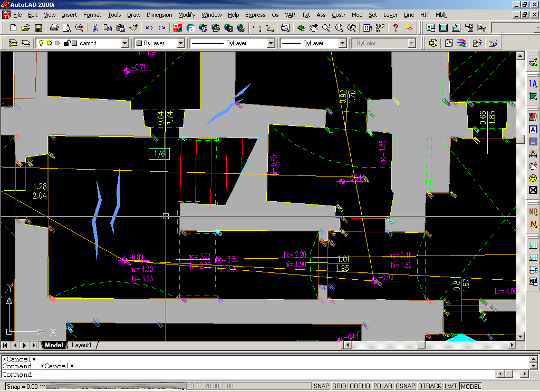This screenshot has width=540, height=392.
Task: Toggle SNAP mode in status bar
Action: click(321, 386)
